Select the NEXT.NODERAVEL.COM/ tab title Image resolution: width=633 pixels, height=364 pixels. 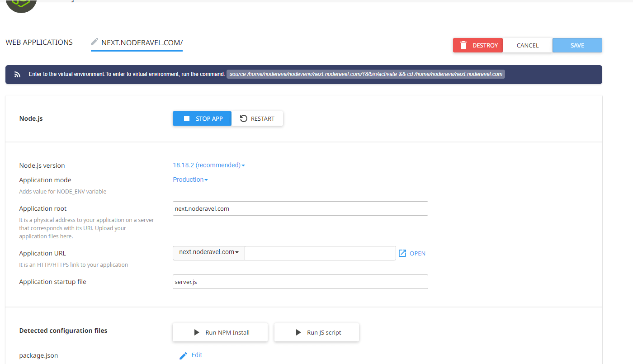(142, 43)
